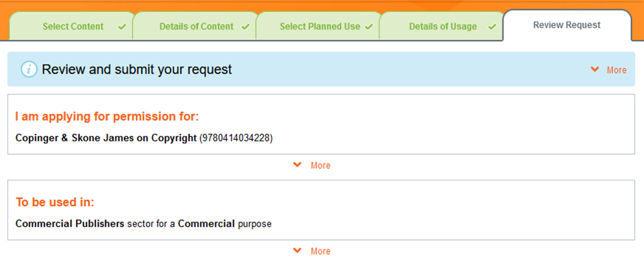Expand More in the blue review banner
The image size is (644, 264).
[608, 70]
